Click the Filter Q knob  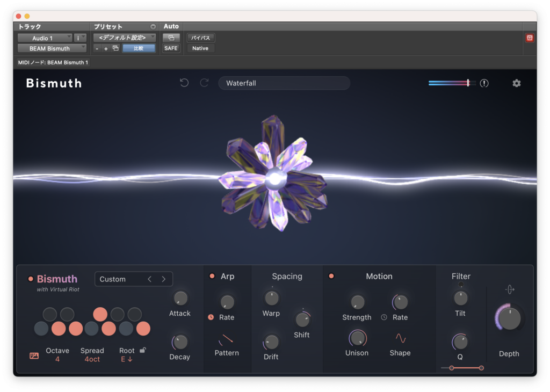[x=460, y=342]
